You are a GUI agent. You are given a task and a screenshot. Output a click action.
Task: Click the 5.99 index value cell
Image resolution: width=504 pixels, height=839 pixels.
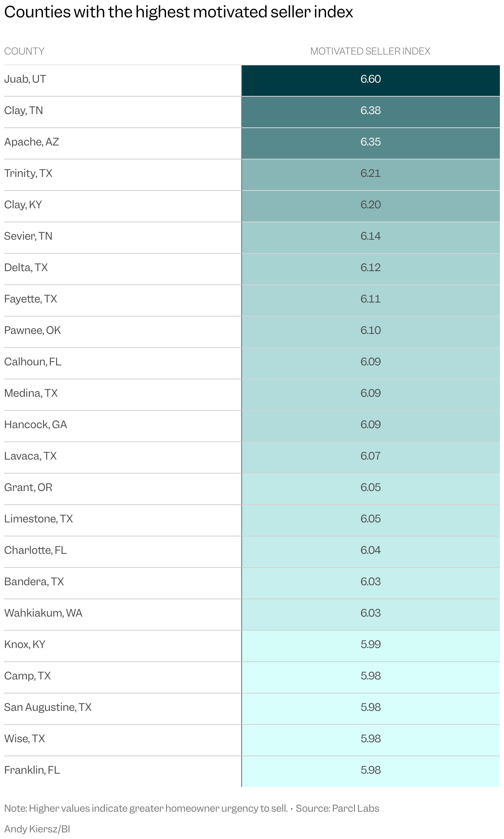pos(371,644)
